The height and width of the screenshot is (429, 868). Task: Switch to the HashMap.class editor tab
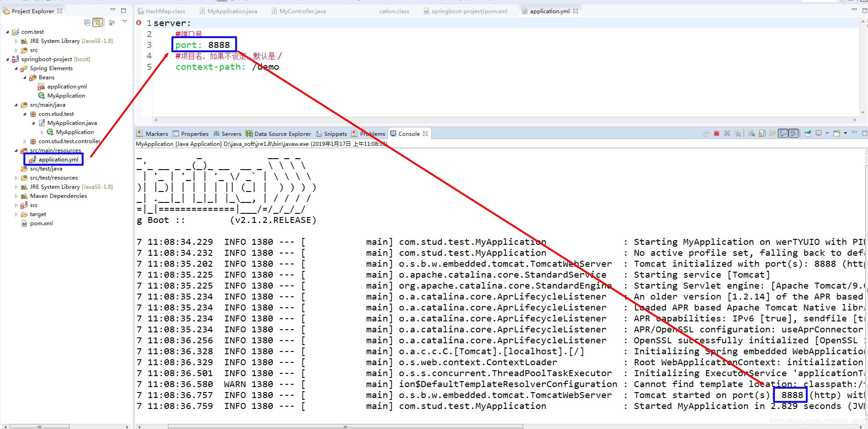click(x=161, y=11)
